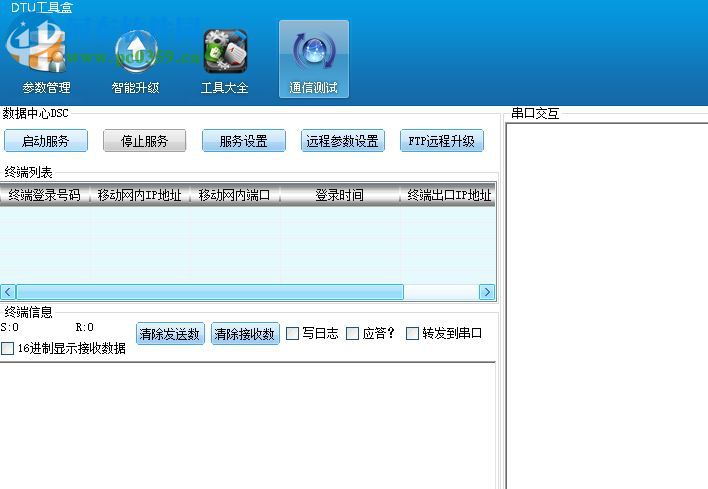The width and height of the screenshot is (708, 489).
Task: Click the terminal list left scroll arrow
Action: tap(8, 292)
